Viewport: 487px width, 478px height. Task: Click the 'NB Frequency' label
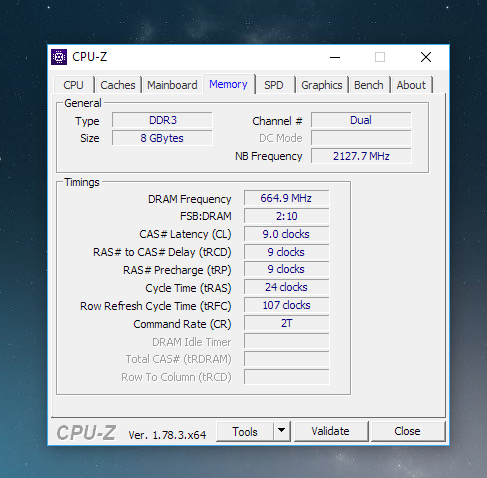coord(269,156)
